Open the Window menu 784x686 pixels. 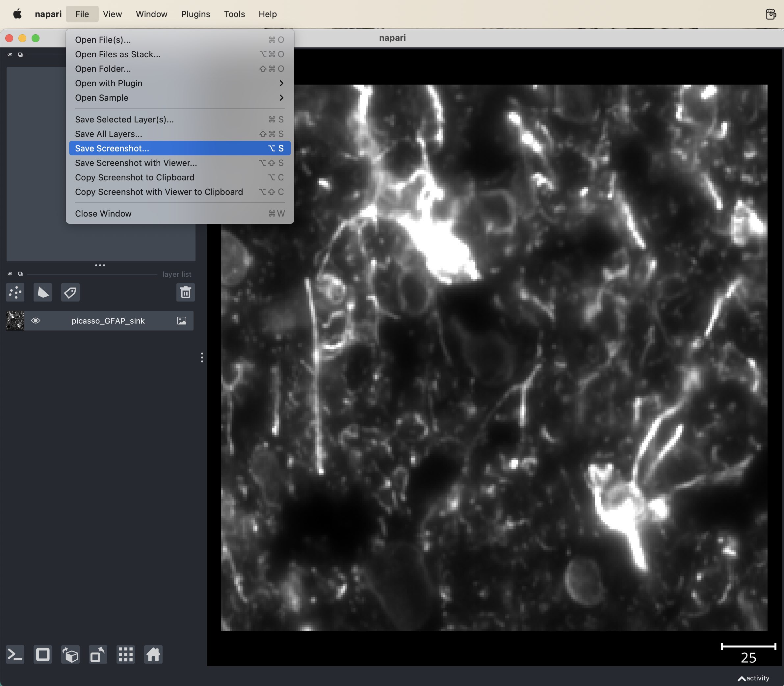point(152,14)
